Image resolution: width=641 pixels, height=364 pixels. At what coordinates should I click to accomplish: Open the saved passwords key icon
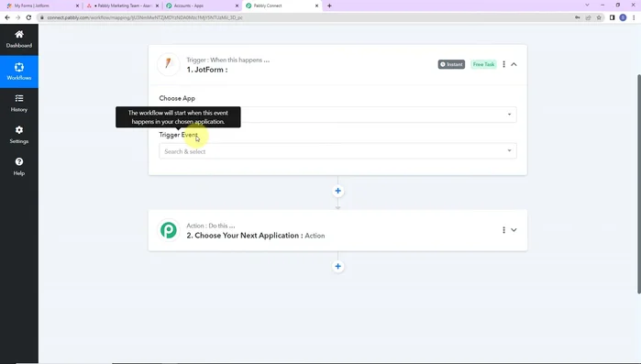coord(577,17)
